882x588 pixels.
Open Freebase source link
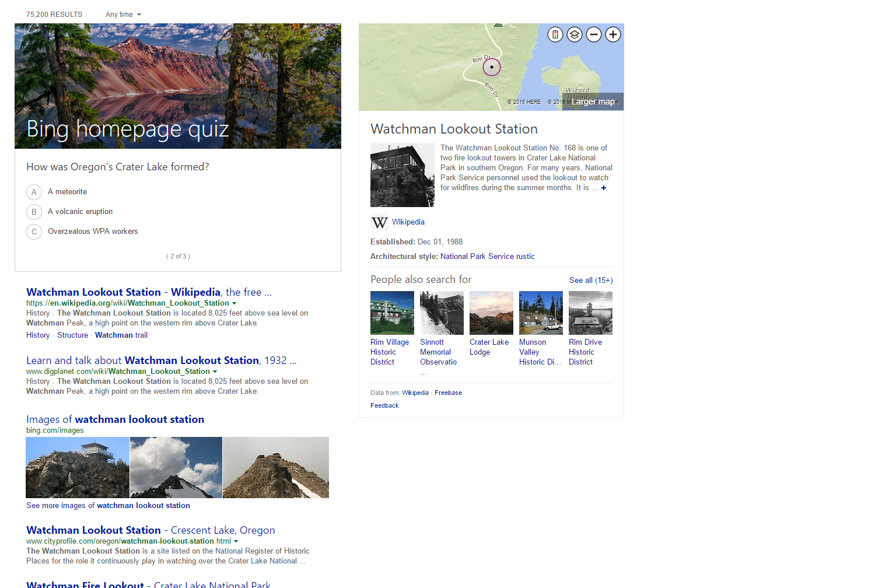(x=448, y=393)
